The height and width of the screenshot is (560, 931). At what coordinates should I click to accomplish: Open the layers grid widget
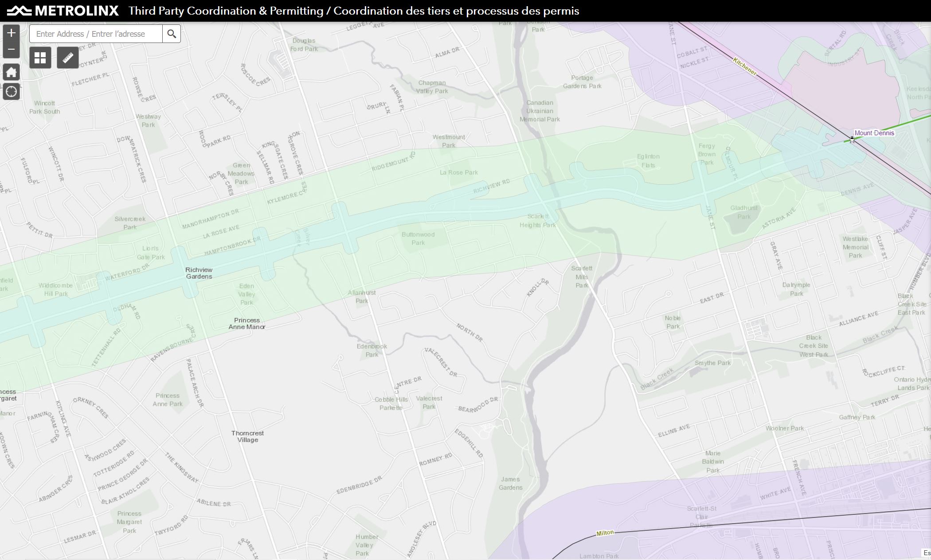coord(40,58)
